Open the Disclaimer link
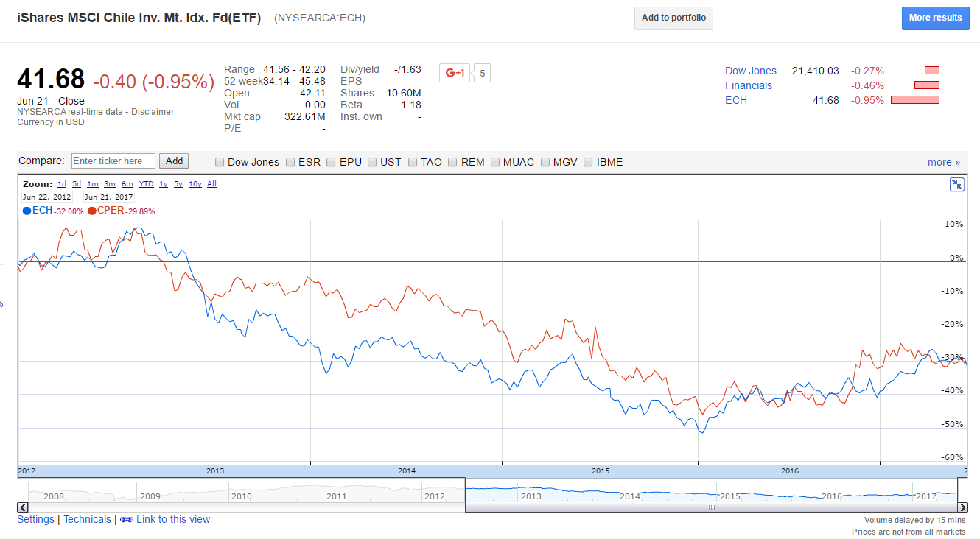This screenshot has height=539, width=980. (153, 112)
